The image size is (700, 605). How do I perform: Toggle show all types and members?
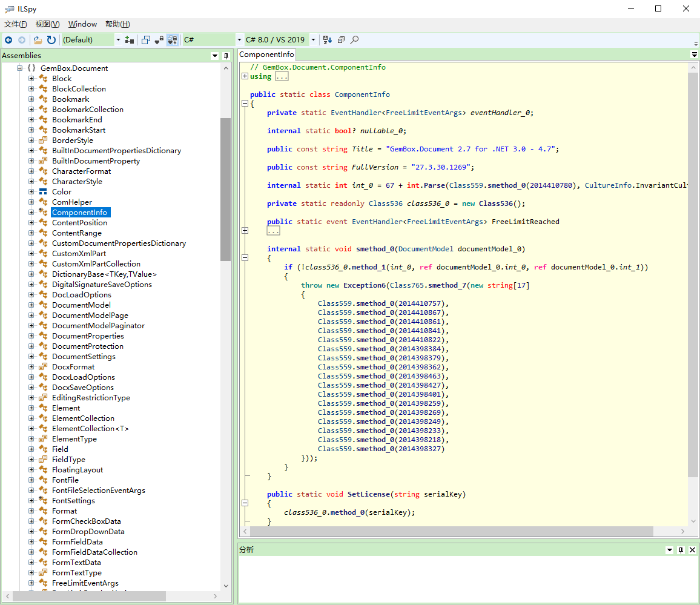click(173, 40)
